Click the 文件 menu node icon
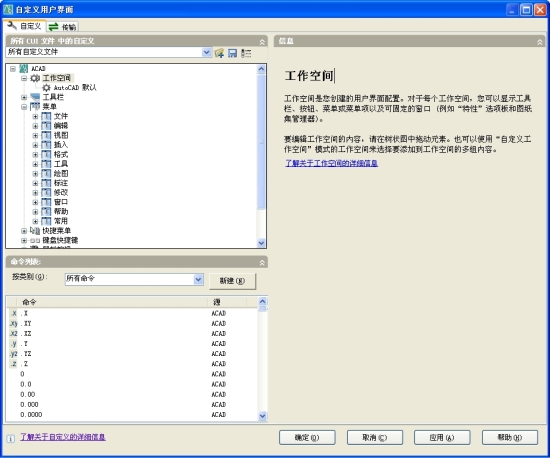The width and height of the screenshot is (550, 458). tap(46, 116)
